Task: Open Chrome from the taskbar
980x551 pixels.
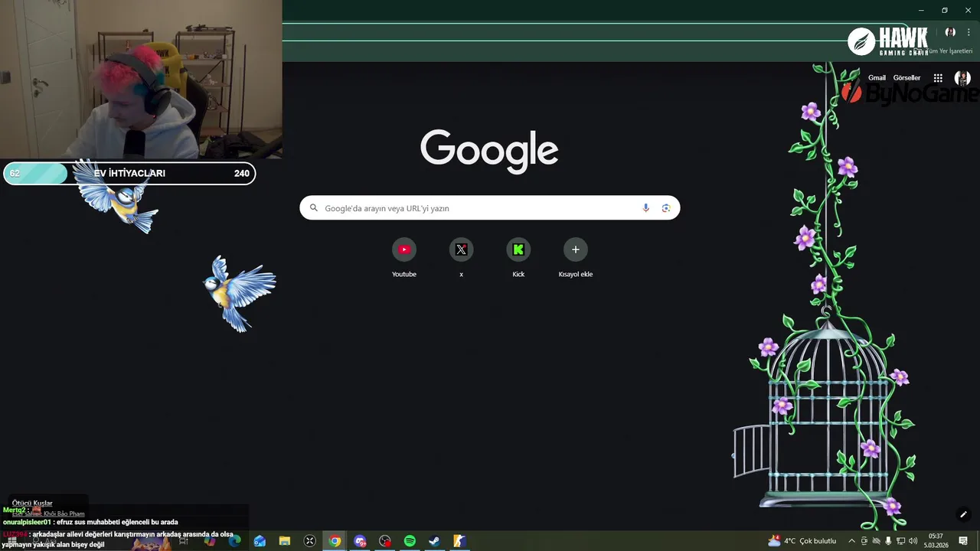Action: [335, 541]
